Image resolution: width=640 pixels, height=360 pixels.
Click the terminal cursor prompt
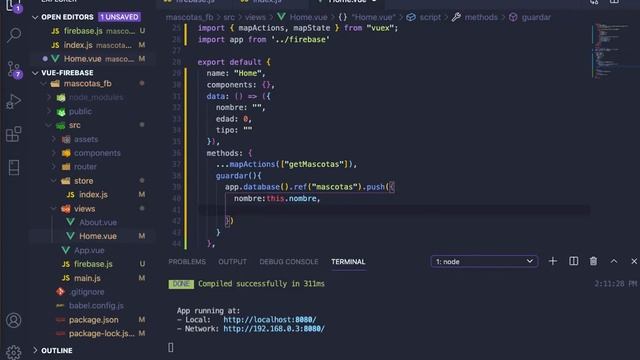(x=171, y=347)
